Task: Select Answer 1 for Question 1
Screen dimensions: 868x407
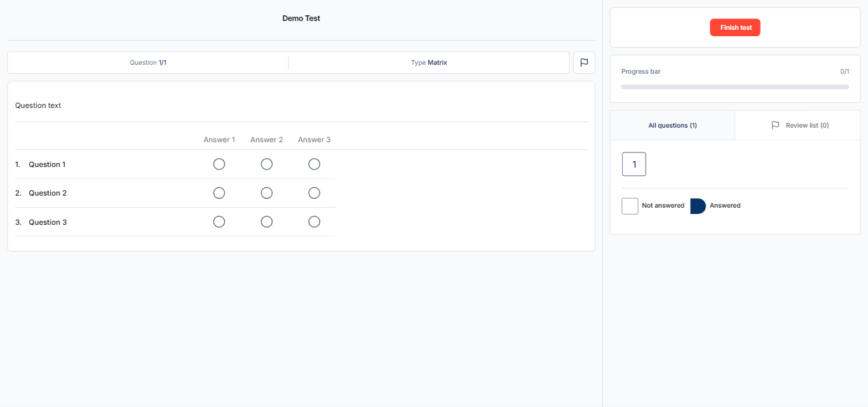Action: (x=219, y=164)
